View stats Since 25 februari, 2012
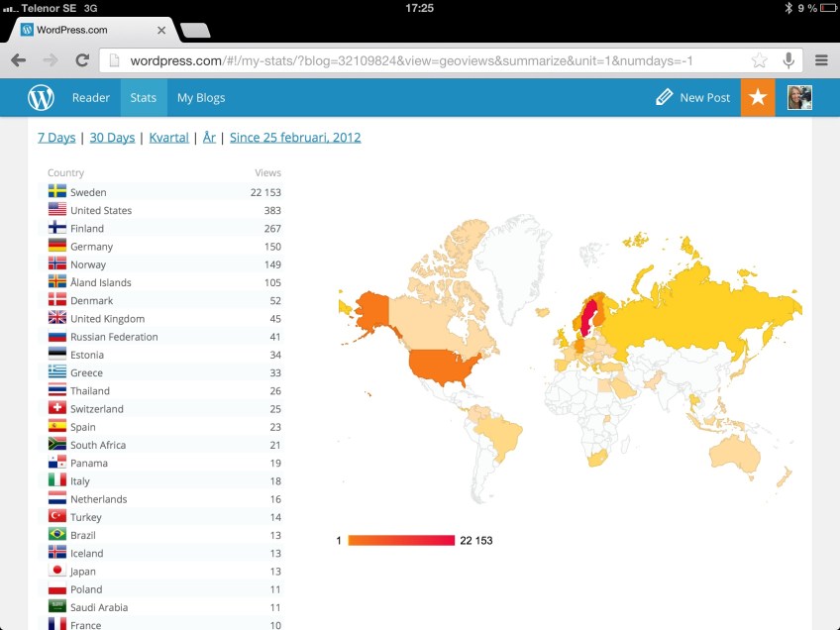Screen dimensions: 840x630 click(x=295, y=138)
